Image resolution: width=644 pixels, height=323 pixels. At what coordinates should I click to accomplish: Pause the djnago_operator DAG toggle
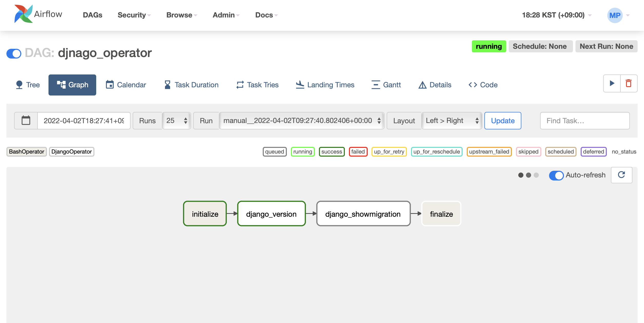point(14,53)
